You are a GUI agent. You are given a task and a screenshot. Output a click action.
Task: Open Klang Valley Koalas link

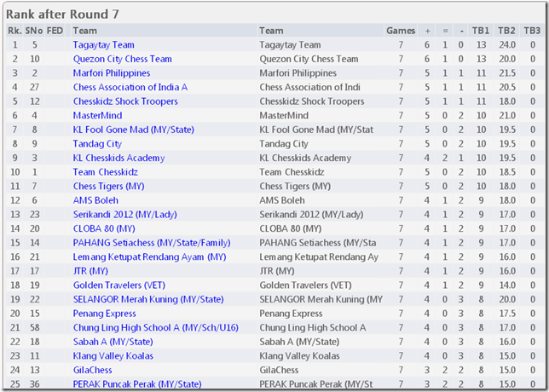pos(113,356)
